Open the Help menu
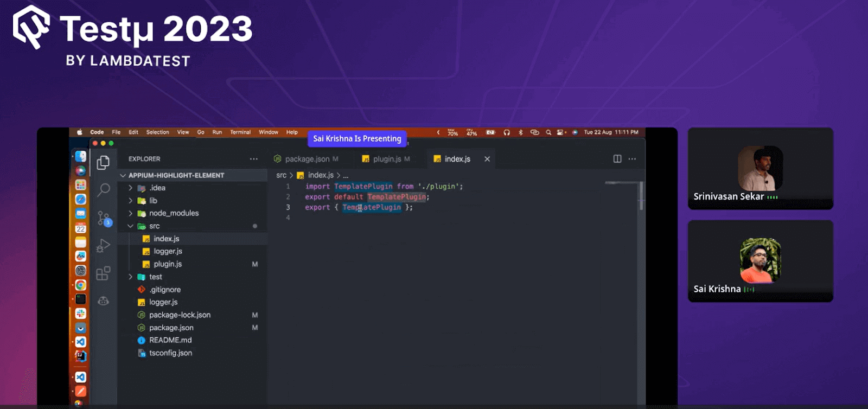Viewport: 868px width, 409px height. pos(292,132)
